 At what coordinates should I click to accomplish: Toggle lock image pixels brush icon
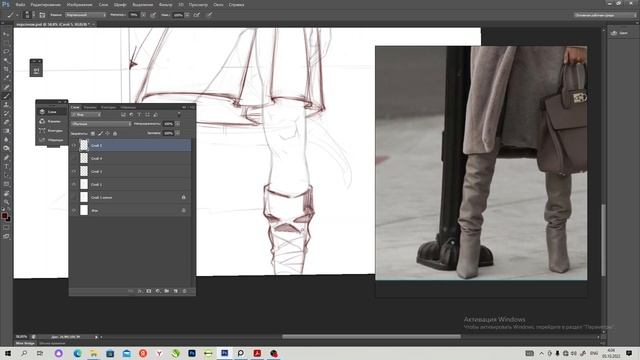point(100,133)
